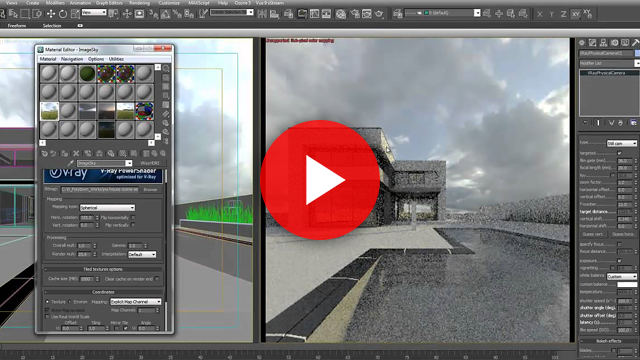Click the Z axis constraint button
This screenshot has height=360, width=640.
(563, 14)
